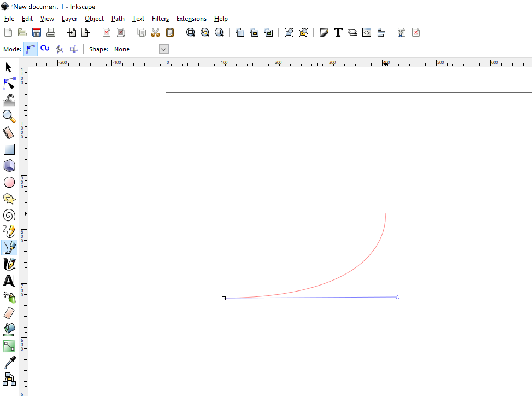
Task: Switch to Spiro path mode
Action: pyautogui.click(x=45, y=49)
